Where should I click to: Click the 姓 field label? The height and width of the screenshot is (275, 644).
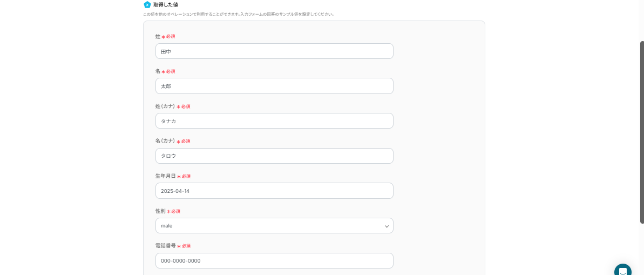tap(158, 36)
